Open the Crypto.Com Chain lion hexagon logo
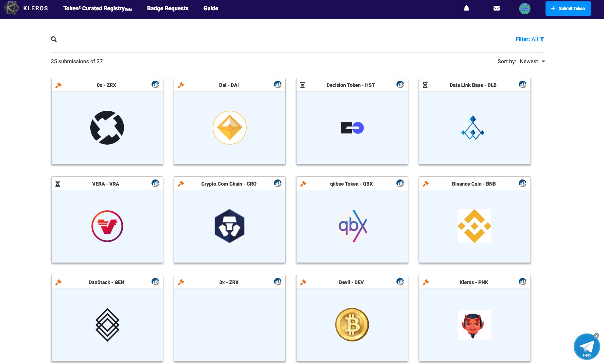 [x=229, y=226]
